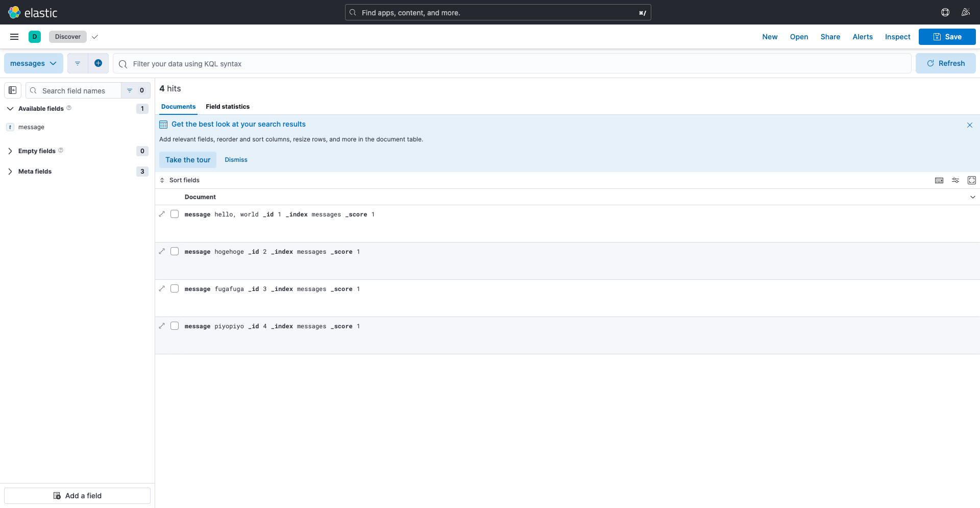Open the messages data view dropdown
This screenshot has width=980, height=508.
coord(34,63)
